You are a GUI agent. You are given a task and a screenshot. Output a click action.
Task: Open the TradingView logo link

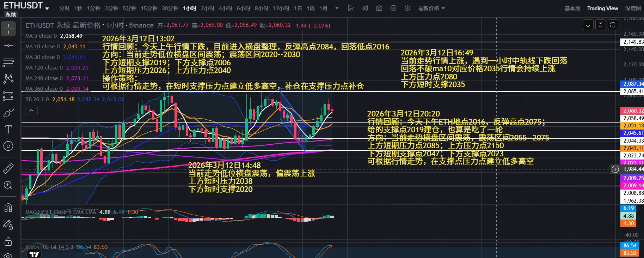[34, 254]
